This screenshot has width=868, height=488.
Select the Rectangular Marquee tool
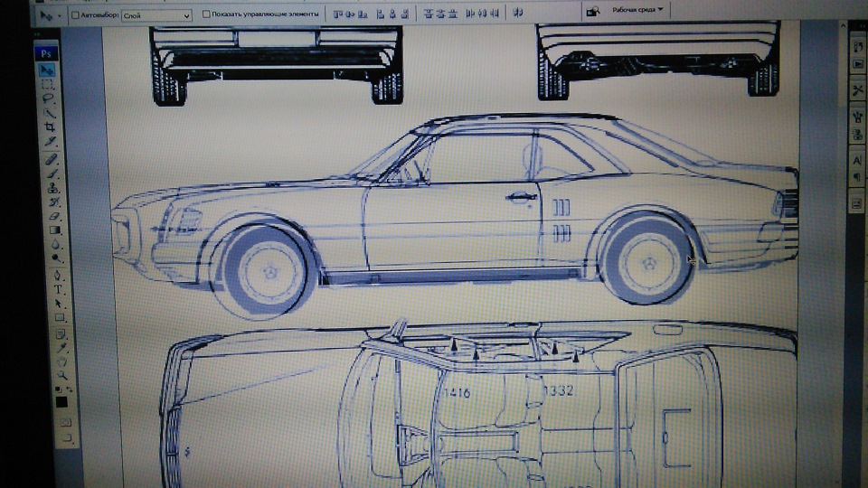(48, 85)
